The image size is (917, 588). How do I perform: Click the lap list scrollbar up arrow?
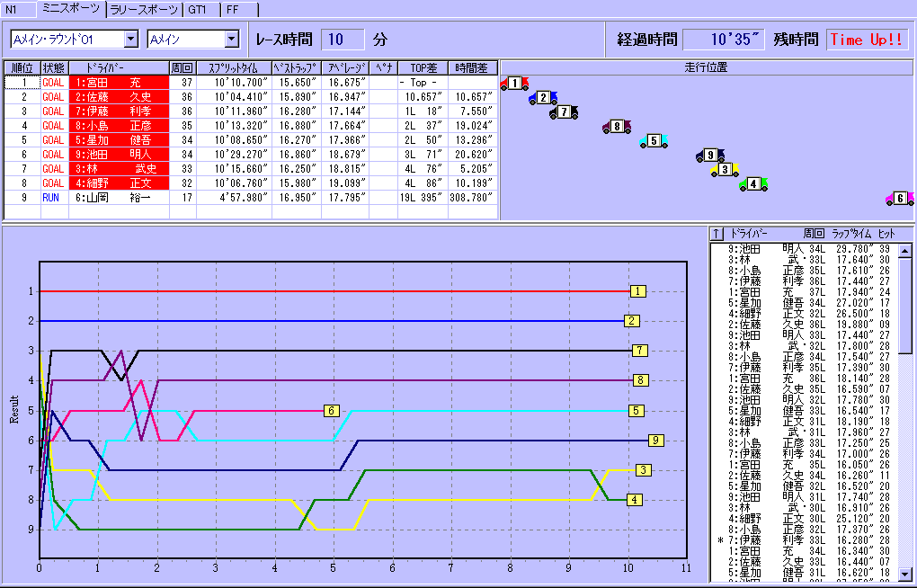click(905, 249)
